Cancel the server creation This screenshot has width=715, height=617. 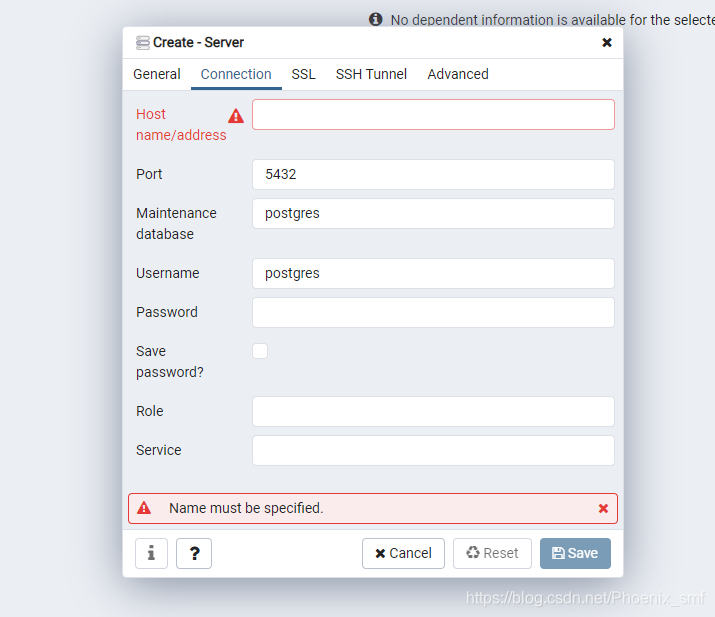click(x=403, y=553)
